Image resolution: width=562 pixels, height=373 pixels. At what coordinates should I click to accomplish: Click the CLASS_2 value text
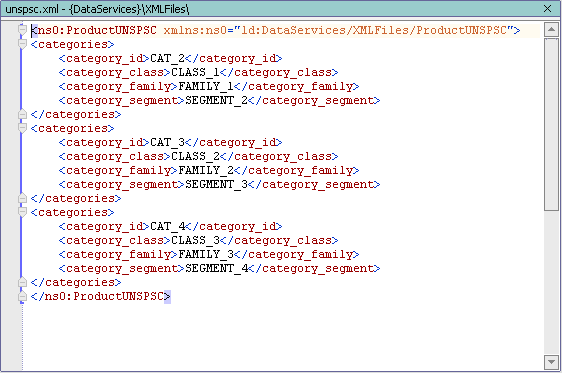point(195,156)
